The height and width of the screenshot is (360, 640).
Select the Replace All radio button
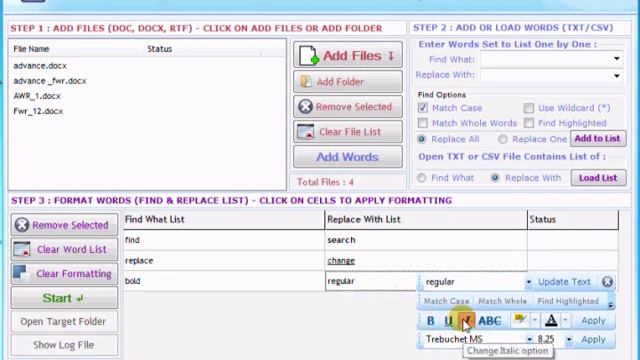coord(422,139)
